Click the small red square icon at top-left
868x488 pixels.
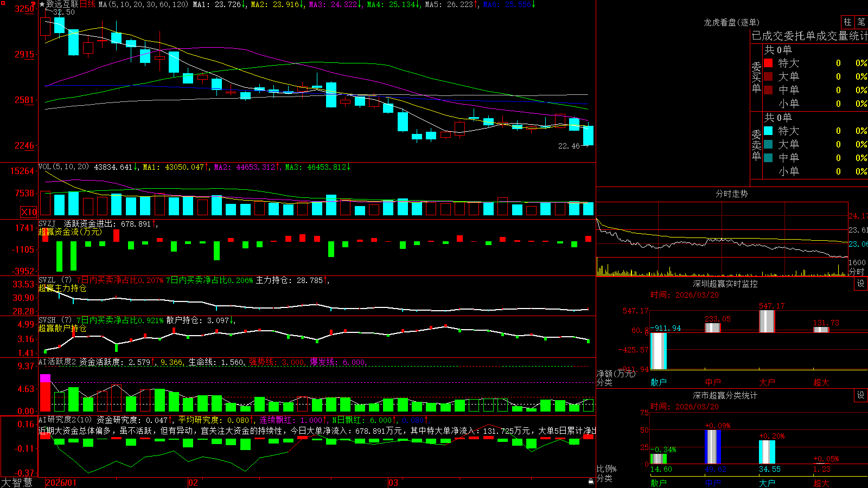click(3, 3)
